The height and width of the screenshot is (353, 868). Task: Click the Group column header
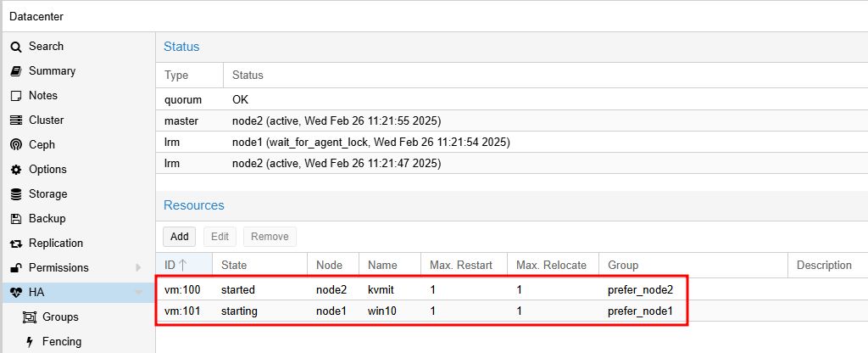(693, 266)
